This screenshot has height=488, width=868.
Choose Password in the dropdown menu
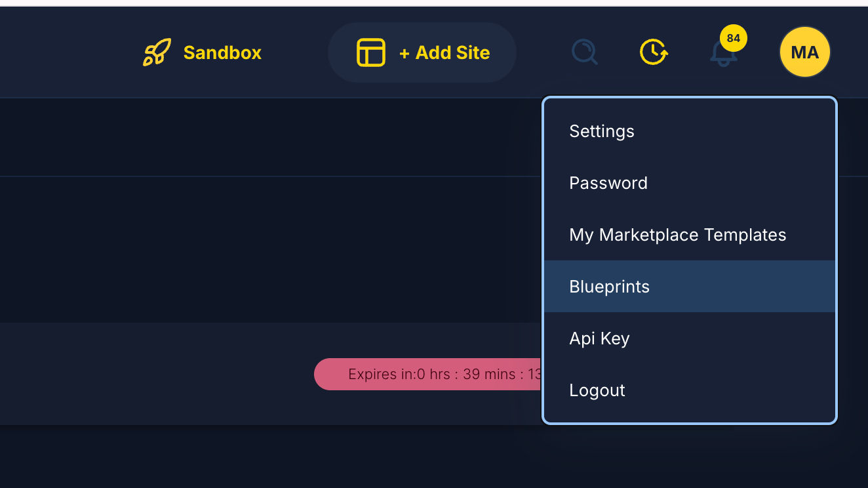[608, 183]
